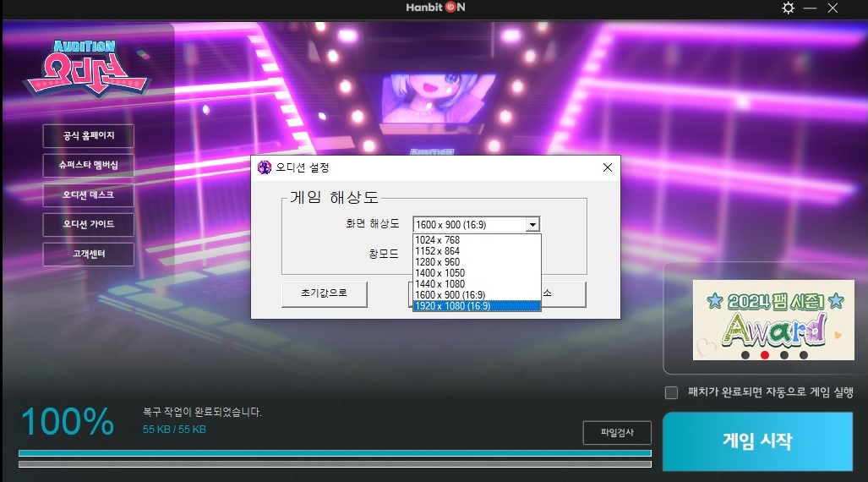868x482 pixels.
Task: Select 1152 x 864 resolution
Action: (477, 251)
